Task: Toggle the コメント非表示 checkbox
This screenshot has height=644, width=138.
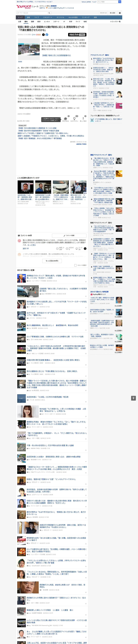Action: coord(75,265)
